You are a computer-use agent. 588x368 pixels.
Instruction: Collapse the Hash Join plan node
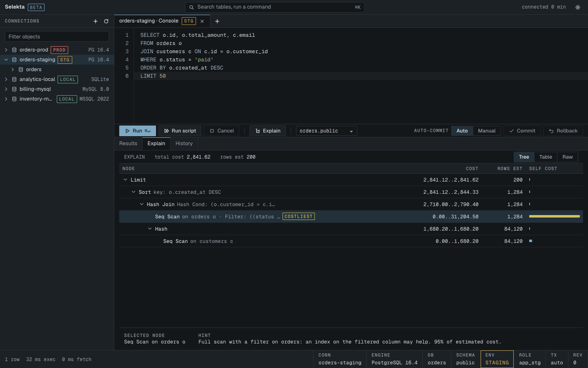point(142,204)
